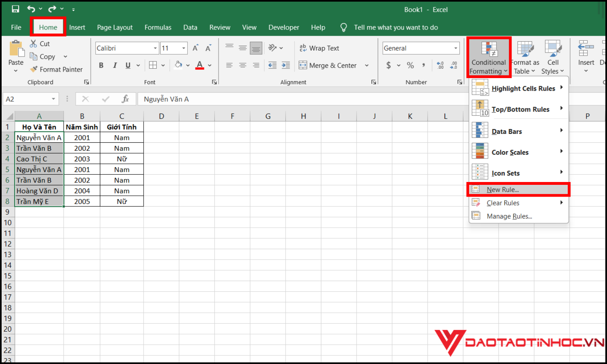This screenshot has width=607, height=364.
Task: Toggle Bold formatting
Action: [x=101, y=65]
